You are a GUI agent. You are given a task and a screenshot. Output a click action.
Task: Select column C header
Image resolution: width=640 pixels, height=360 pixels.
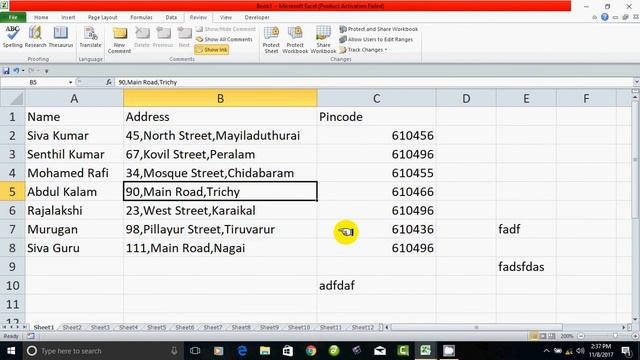click(376, 98)
